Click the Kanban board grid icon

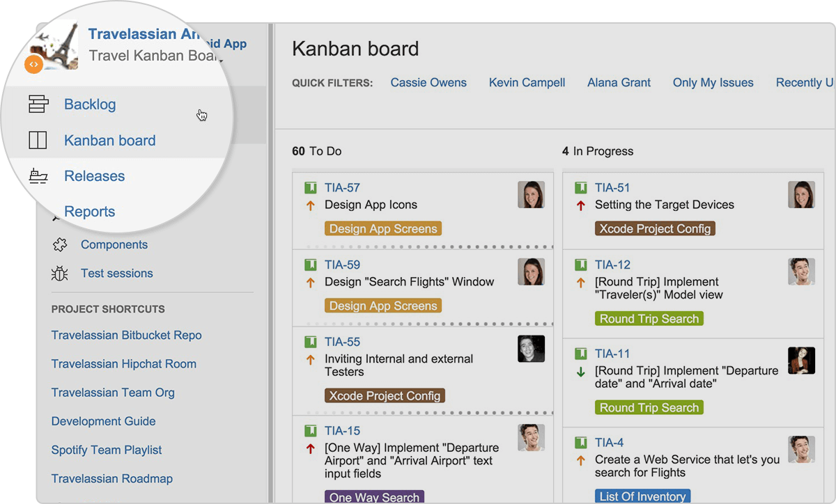coord(38,140)
